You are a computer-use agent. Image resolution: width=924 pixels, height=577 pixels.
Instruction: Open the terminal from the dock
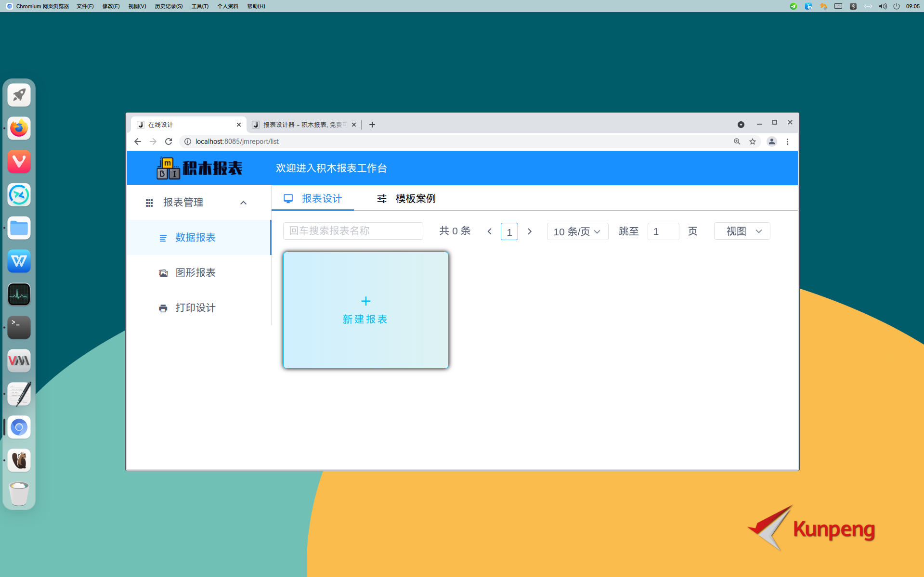coord(19,327)
